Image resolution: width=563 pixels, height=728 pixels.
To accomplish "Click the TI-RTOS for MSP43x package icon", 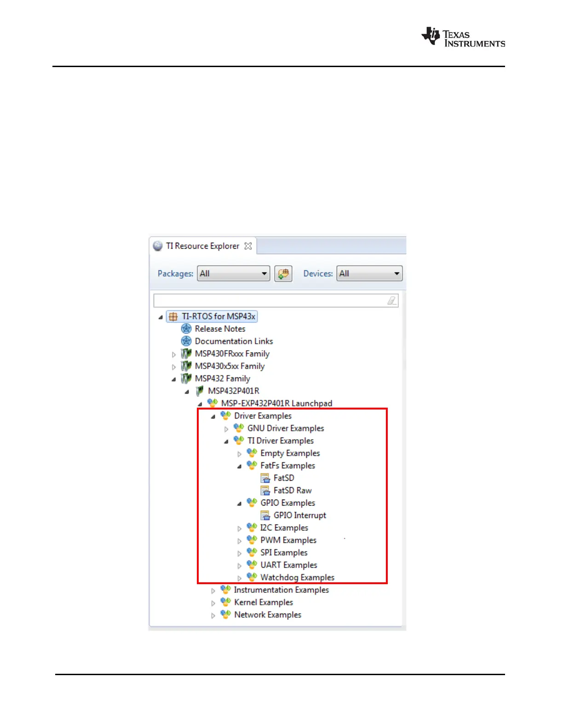I will [x=173, y=316].
